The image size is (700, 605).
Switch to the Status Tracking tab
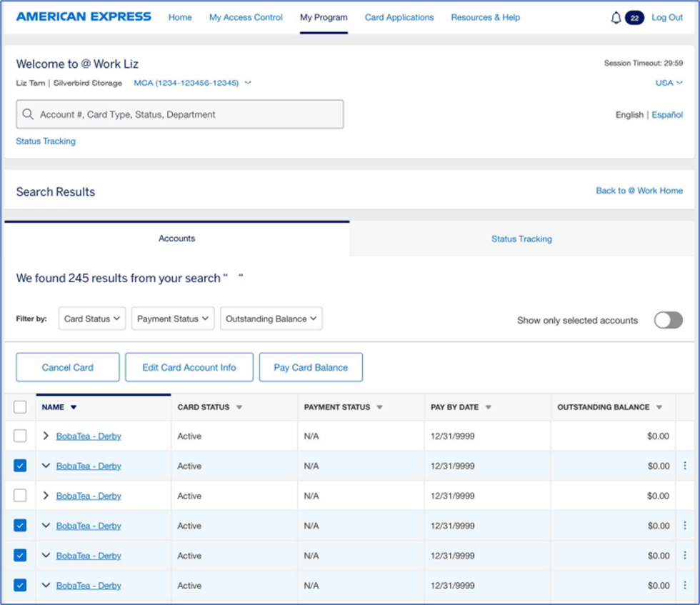coord(521,239)
